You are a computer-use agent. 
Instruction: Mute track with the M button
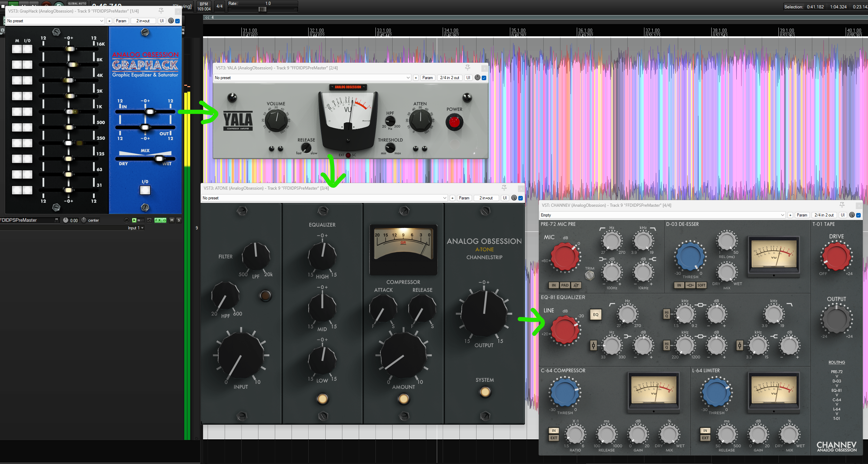tap(172, 220)
